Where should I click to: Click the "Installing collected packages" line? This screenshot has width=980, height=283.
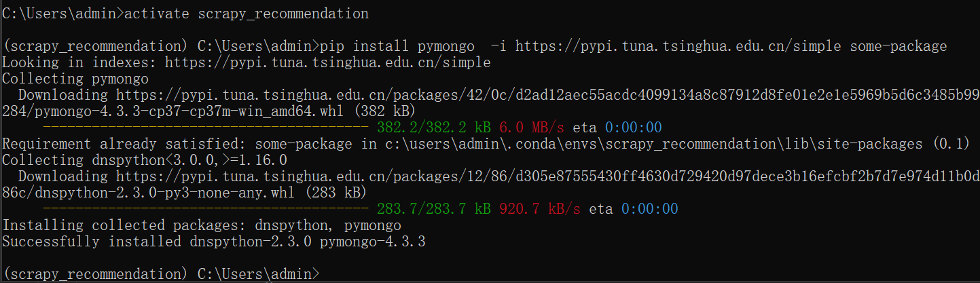[202, 225]
